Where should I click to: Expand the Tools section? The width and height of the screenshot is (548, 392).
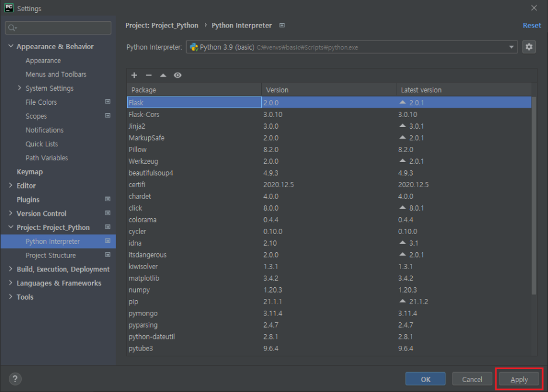click(11, 297)
